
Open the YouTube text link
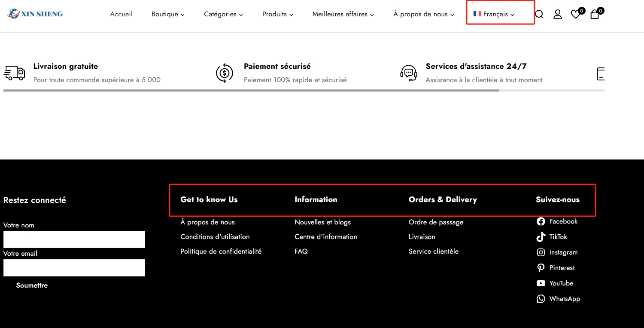(561, 283)
